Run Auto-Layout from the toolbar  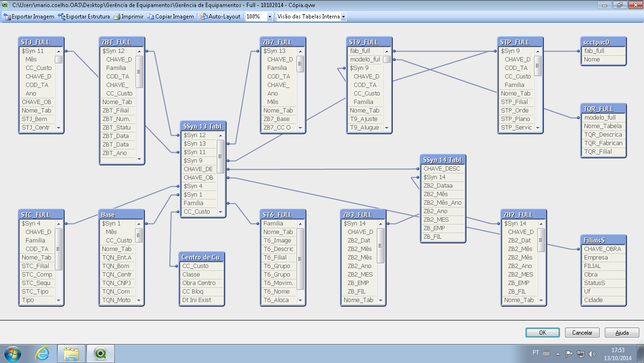[220, 17]
